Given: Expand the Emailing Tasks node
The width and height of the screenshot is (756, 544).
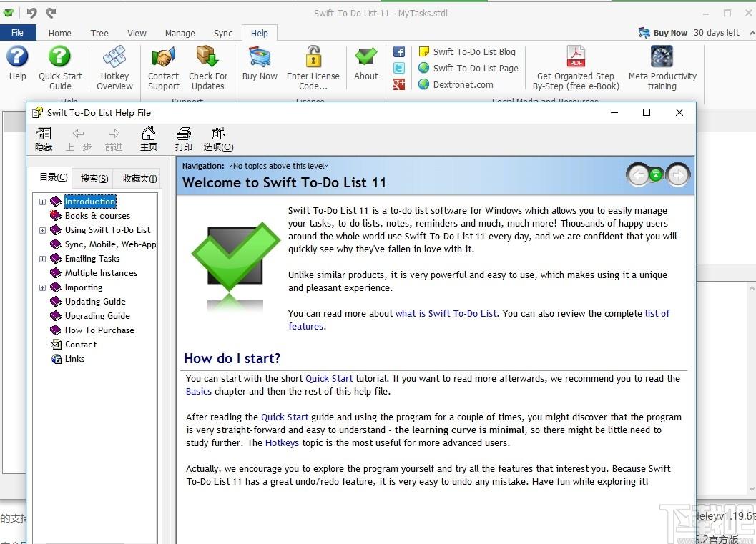Looking at the screenshot, I should click(x=42, y=259).
